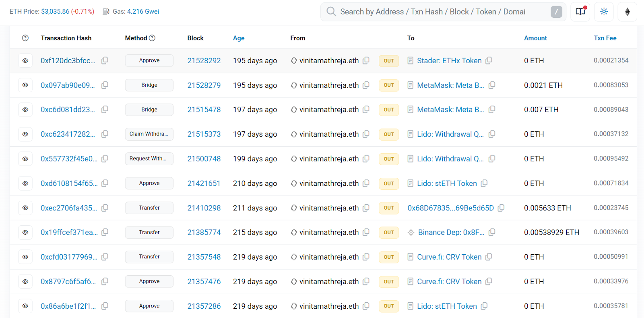Toggle the Txn Fee column header
Viewport: 644px width, 318px height.
[605, 38]
